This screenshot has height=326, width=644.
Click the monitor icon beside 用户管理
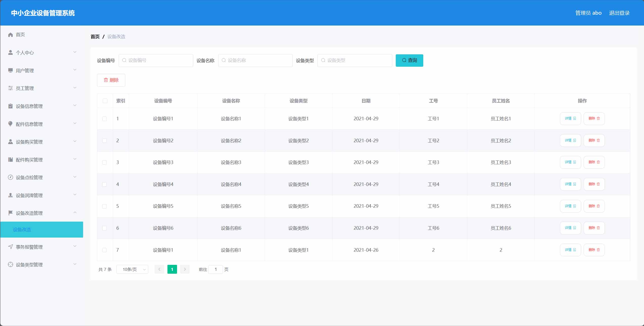[10, 70]
